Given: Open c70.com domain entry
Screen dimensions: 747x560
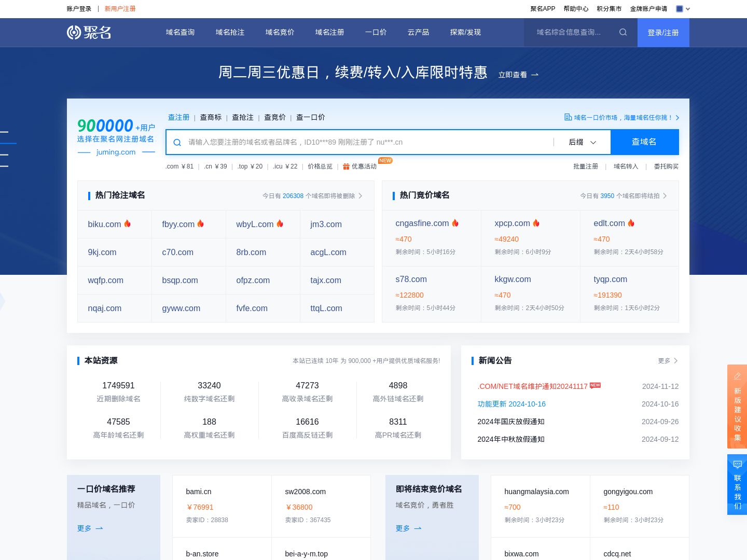Looking at the screenshot, I should click(177, 252).
